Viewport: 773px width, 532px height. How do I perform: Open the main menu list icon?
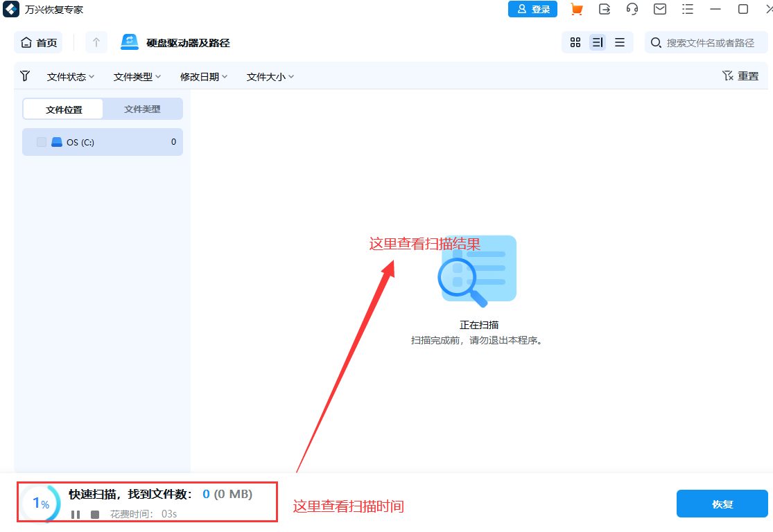pos(687,9)
